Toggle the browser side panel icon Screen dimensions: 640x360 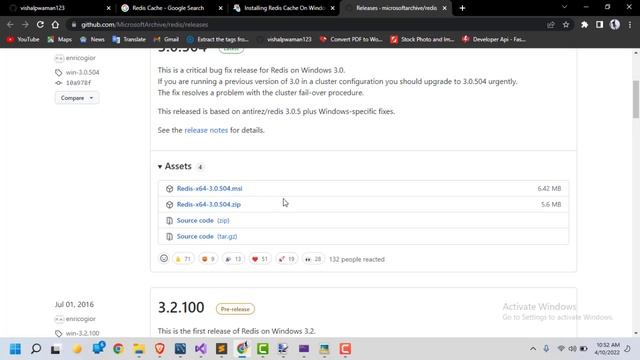(600, 24)
